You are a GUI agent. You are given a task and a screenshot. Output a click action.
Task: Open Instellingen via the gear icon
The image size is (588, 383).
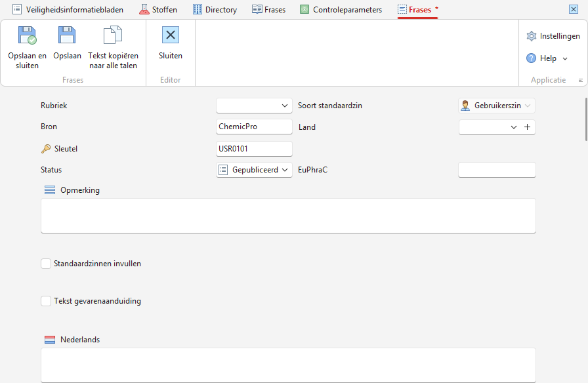pos(532,36)
